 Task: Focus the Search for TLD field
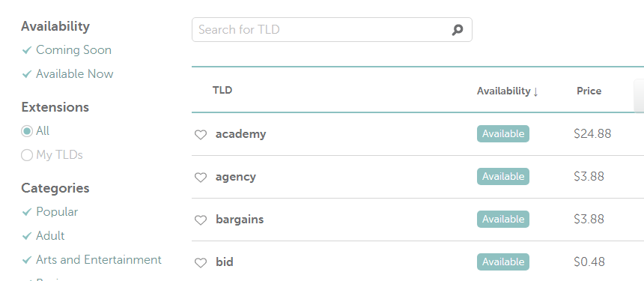[x=332, y=29]
